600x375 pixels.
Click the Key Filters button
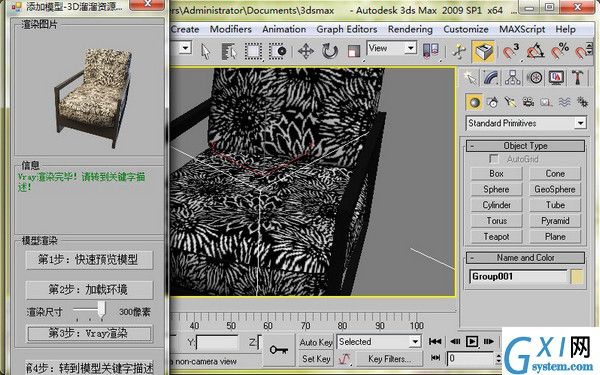[390, 359]
